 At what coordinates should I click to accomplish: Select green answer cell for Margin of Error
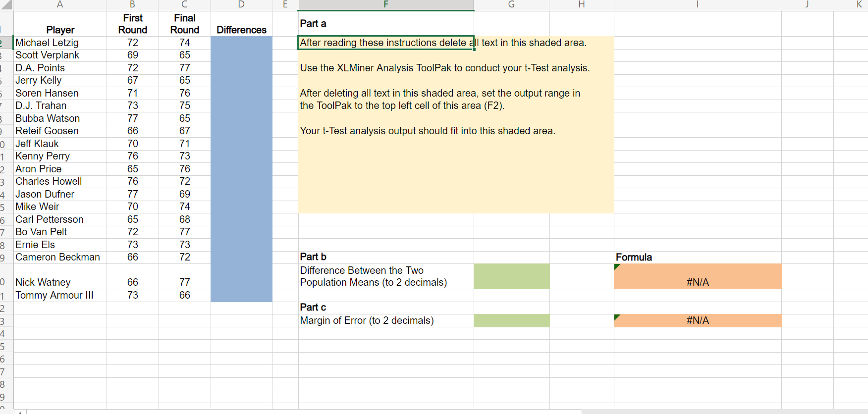coord(511,320)
